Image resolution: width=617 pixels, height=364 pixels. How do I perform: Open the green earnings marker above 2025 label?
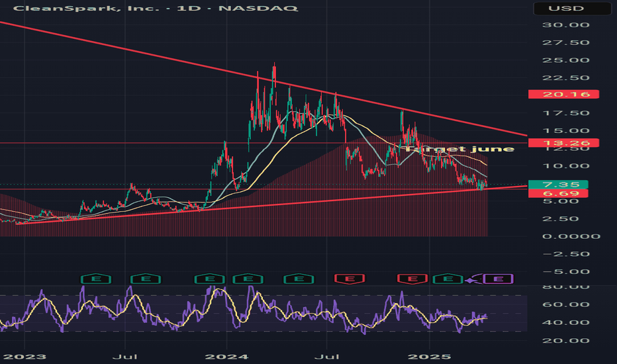(448, 279)
